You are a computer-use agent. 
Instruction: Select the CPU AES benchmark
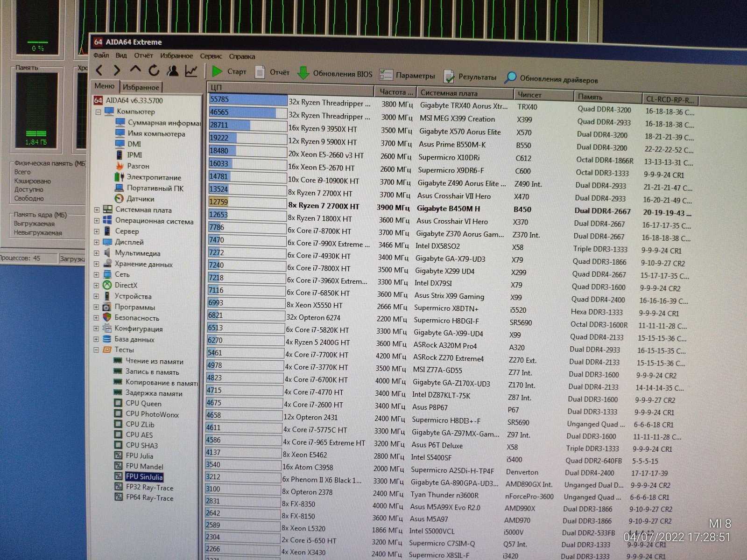tap(134, 434)
